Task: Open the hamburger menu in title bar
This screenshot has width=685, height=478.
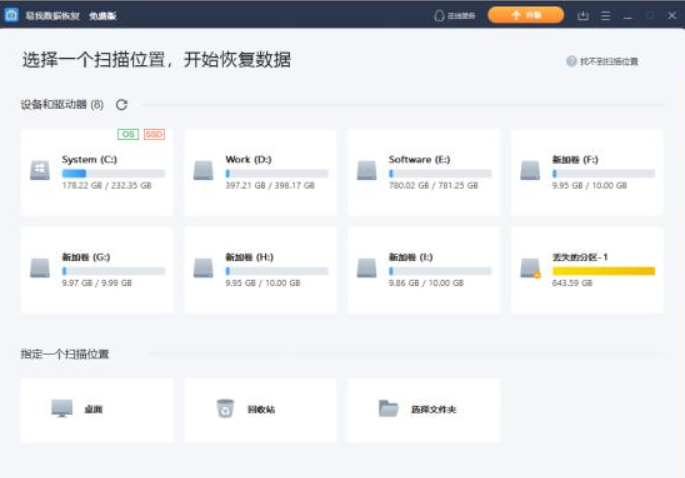Action: [605, 16]
